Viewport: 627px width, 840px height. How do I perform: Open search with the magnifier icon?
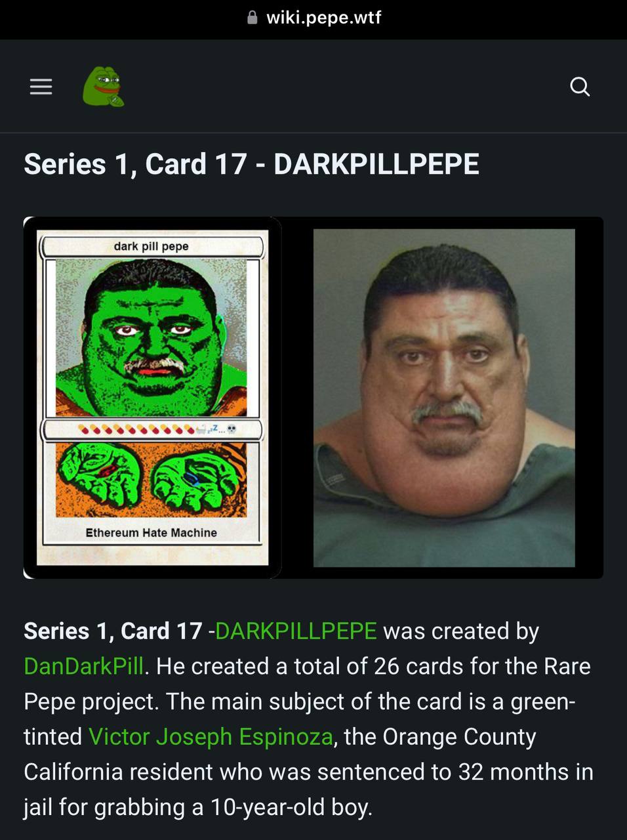pyautogui.click(x=580, y=86)
